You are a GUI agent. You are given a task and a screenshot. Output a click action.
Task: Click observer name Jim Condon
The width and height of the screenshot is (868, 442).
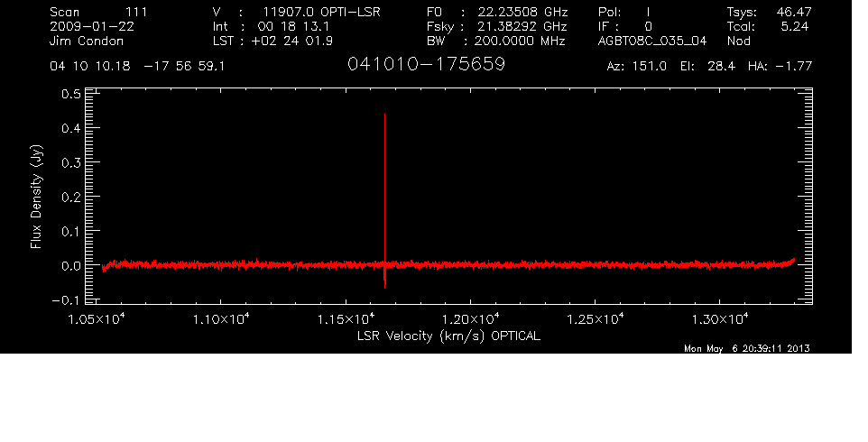87,41
